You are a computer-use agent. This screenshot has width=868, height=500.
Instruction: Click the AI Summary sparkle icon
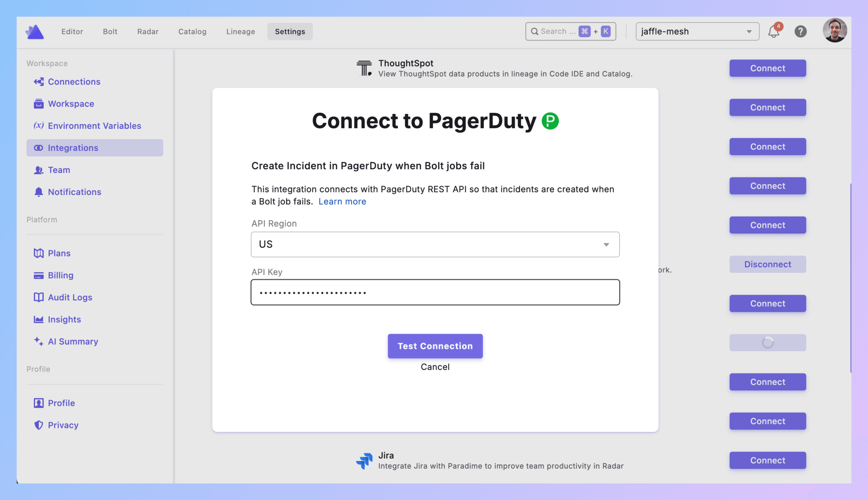point(39,341)
